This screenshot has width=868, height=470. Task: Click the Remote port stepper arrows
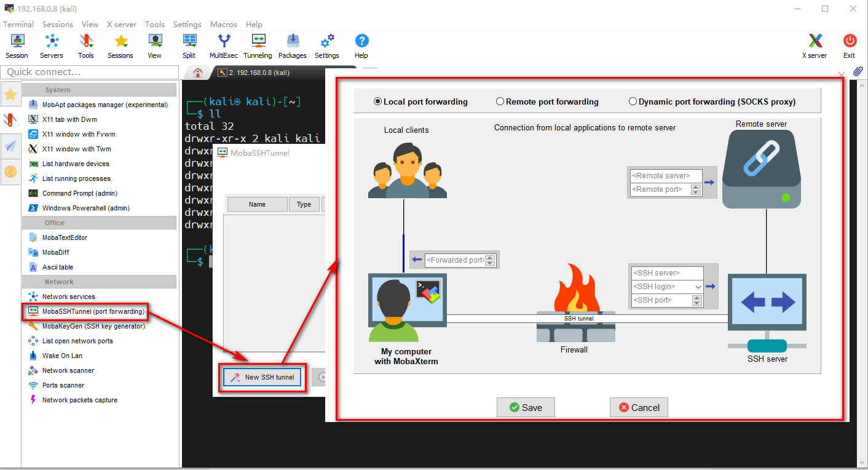click(x=696, y=189)
